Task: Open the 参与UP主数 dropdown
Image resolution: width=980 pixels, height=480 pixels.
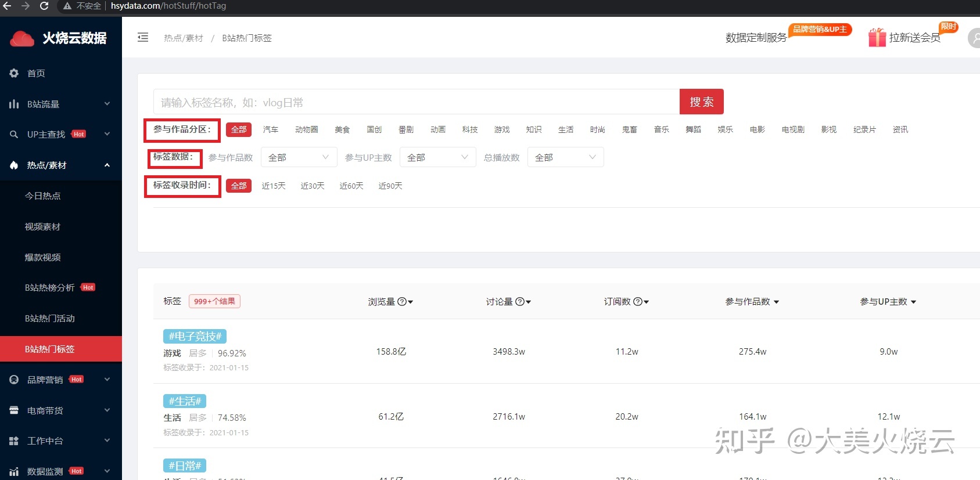Action: (x=438, y=157)
